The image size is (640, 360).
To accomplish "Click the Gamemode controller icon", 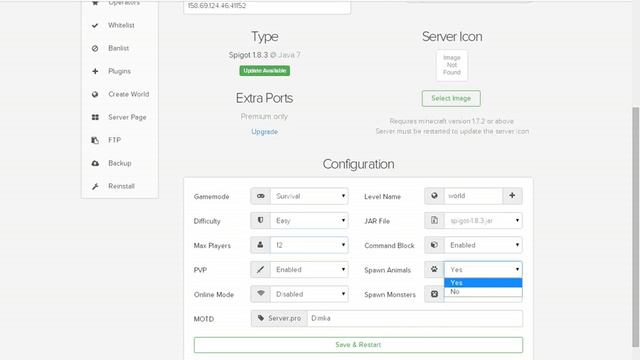I will 260,196.
